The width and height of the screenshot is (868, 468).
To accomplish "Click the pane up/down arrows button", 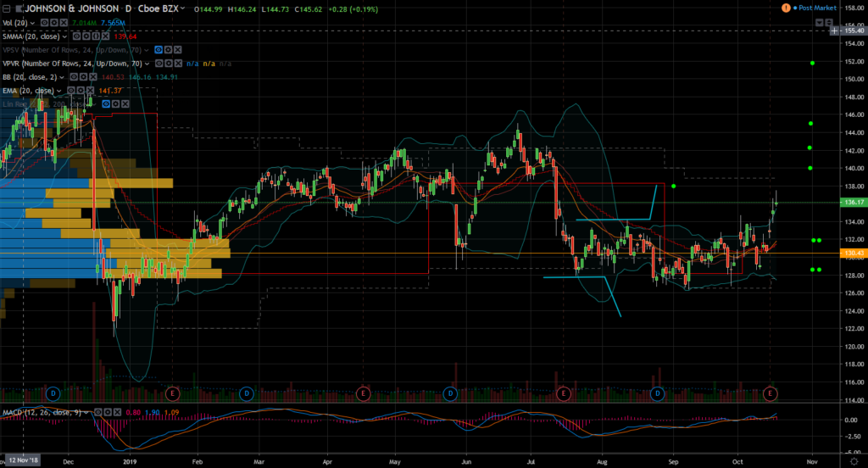I will [x=829, y=23].
